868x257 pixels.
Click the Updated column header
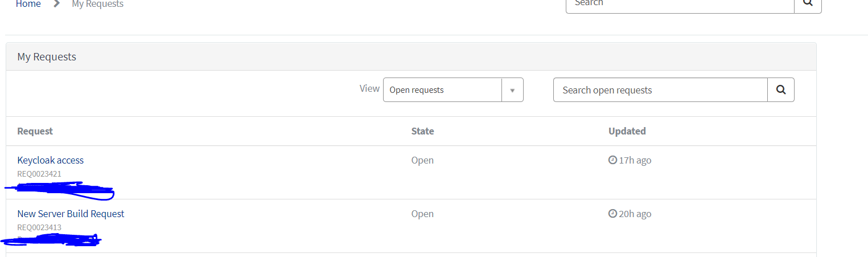point(627,131)
